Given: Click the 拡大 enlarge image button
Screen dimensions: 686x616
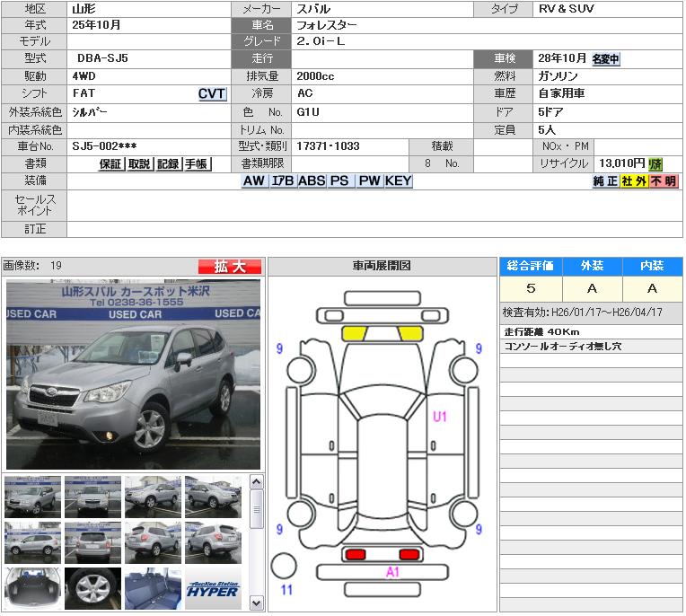Looking at the screenshot, I should 230,267.
